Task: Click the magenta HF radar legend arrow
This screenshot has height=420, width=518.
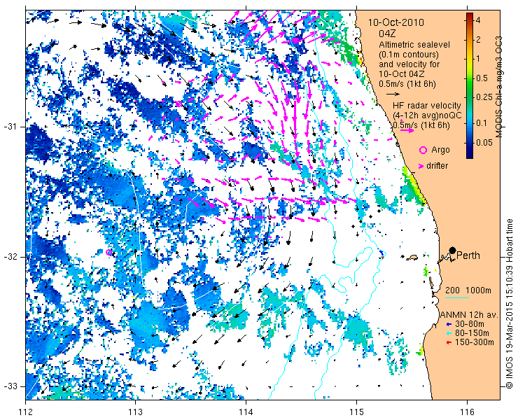Action: click(407, 130)
